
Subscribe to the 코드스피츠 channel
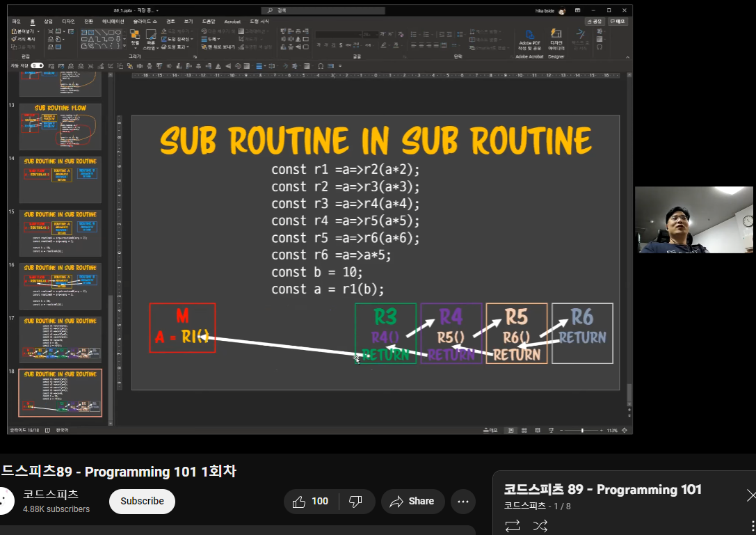pos(142,501)
